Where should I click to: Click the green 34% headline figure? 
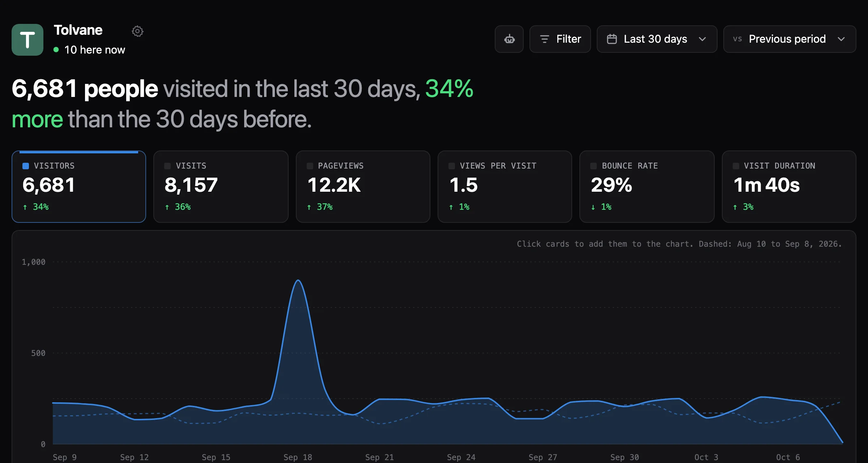pyautogui.click(x=449, y=89)
